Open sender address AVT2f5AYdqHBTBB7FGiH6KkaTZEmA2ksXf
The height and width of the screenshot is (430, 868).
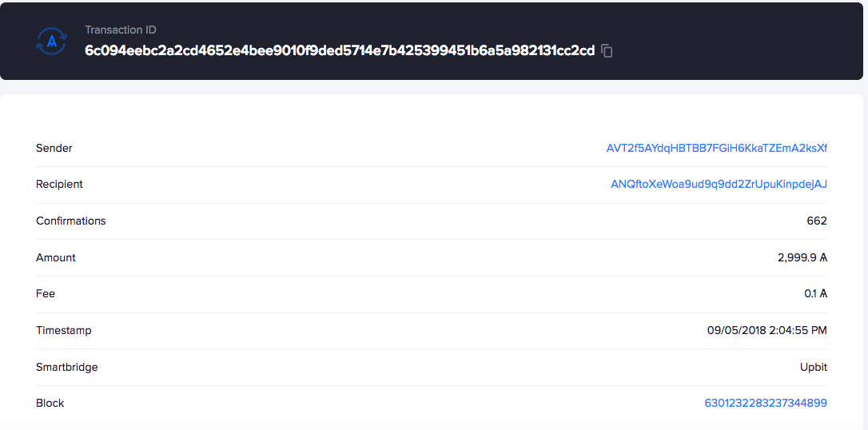pos(717,149)
